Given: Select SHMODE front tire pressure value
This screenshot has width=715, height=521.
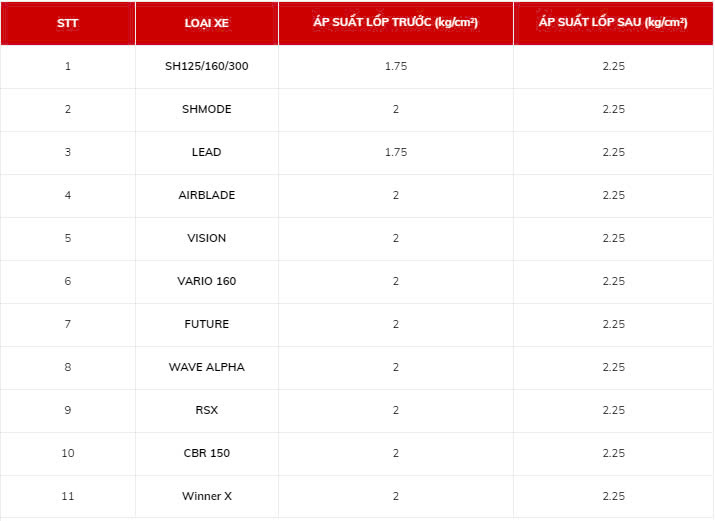Looking at the screenshot, I should point(396,109).
